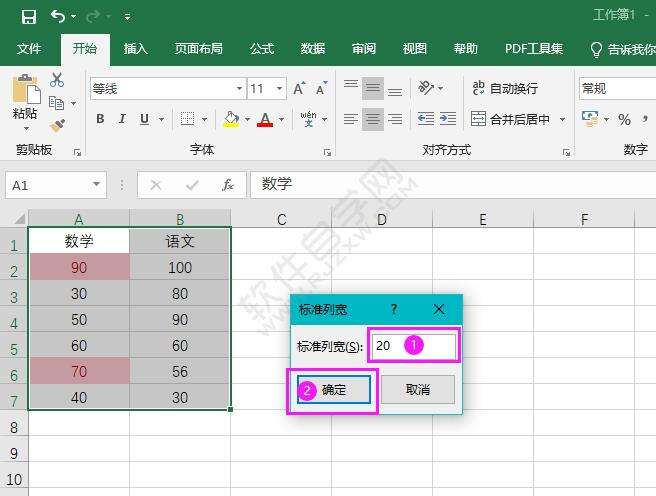
Task: Open the 对齐方式 group dialog launcher
Action: coord(566,153)
